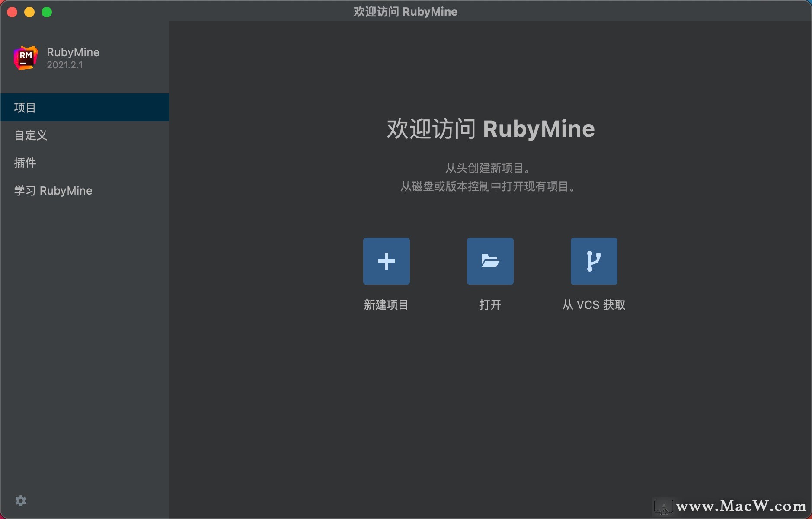Open settings via the gear icon
The height and width of the screenshot is (519, 812).
pos(20,501)
